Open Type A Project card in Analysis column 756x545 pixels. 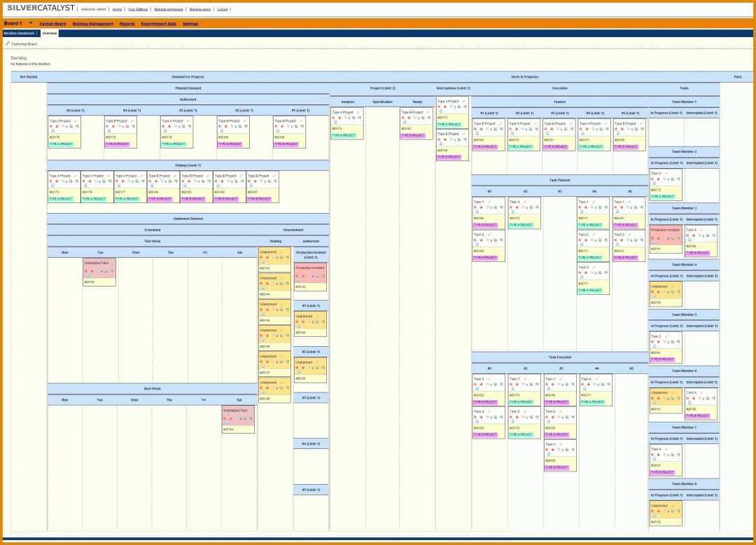click(347, 124)
